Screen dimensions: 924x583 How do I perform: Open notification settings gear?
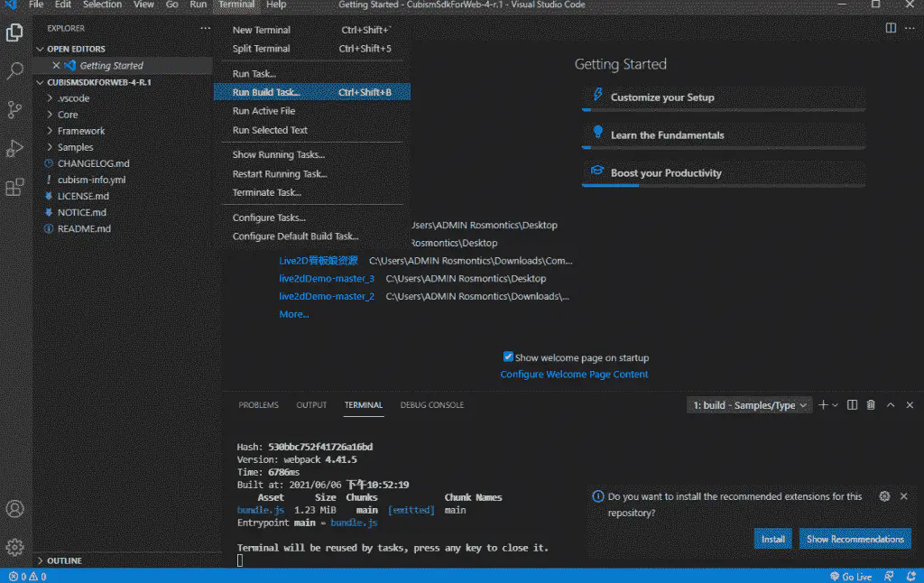tap(884, 496)
